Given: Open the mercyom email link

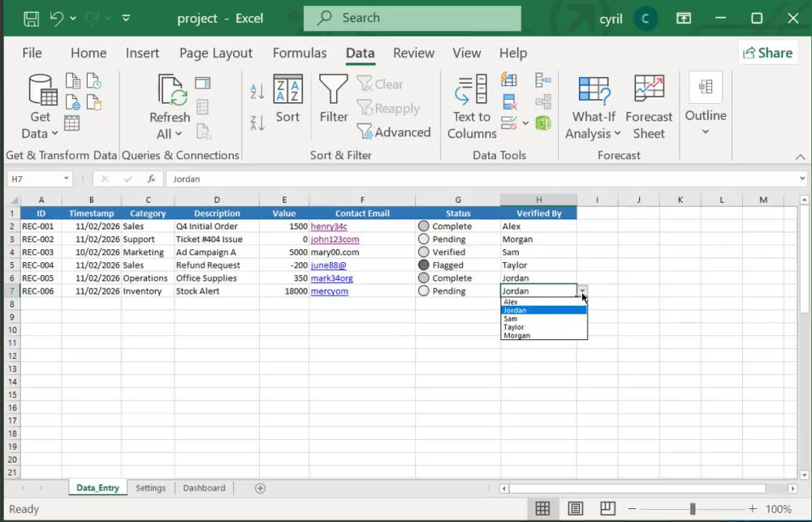Looking at the screenshot, I should (330, 291).
